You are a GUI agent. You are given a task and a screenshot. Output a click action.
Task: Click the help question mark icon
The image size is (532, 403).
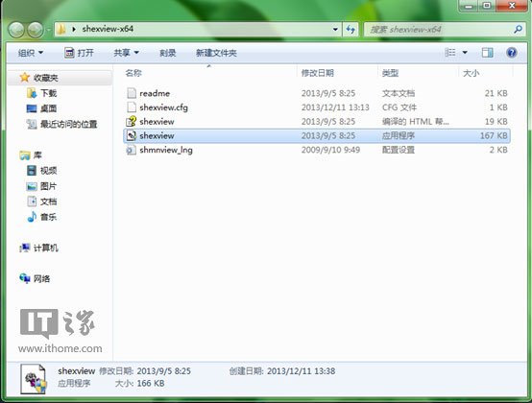(511, 53)
